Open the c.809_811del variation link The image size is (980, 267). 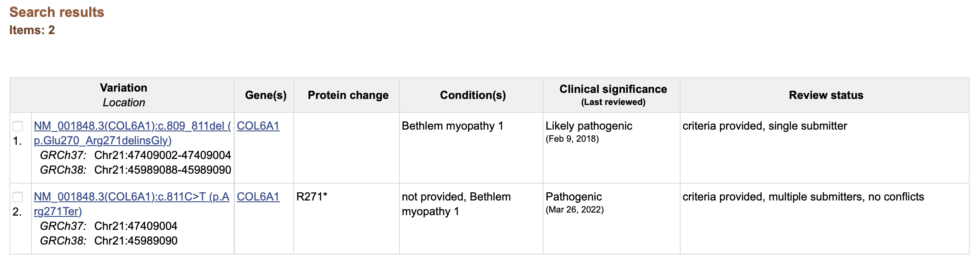132,133
